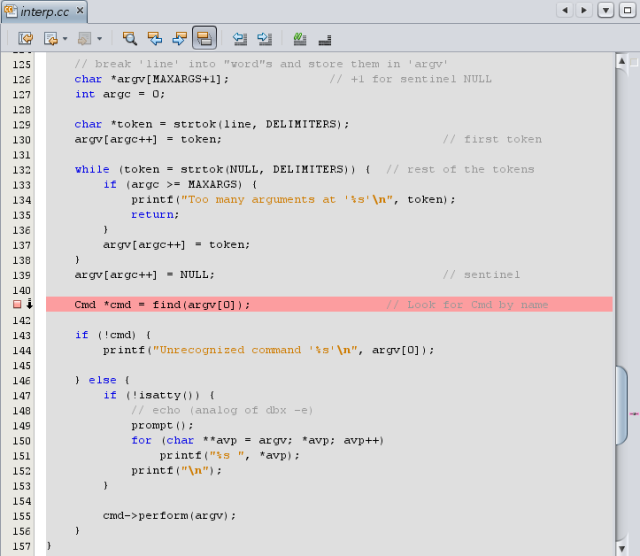Image resolution: width=640 pixels, height=556 pixels.
Task: Select the interp.cc editor tab
Action: pos(44,12)
